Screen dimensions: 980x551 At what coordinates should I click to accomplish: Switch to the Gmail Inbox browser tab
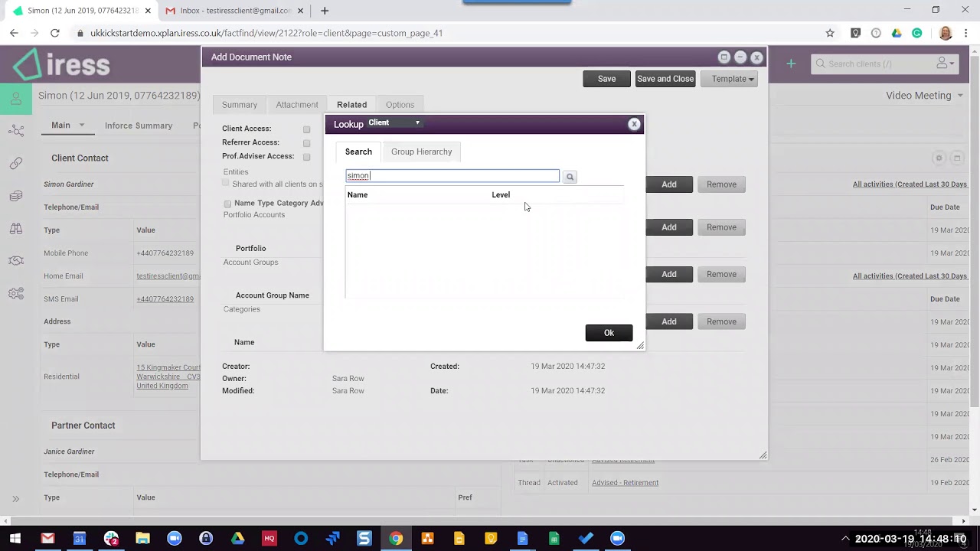pos(235,11)
